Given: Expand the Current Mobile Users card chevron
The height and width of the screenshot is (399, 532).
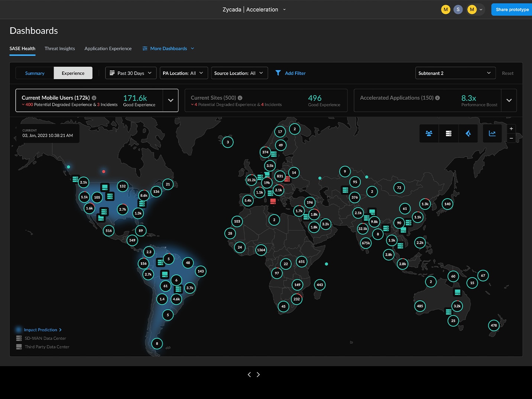Looking at the screenshot, I should [171, 100].
